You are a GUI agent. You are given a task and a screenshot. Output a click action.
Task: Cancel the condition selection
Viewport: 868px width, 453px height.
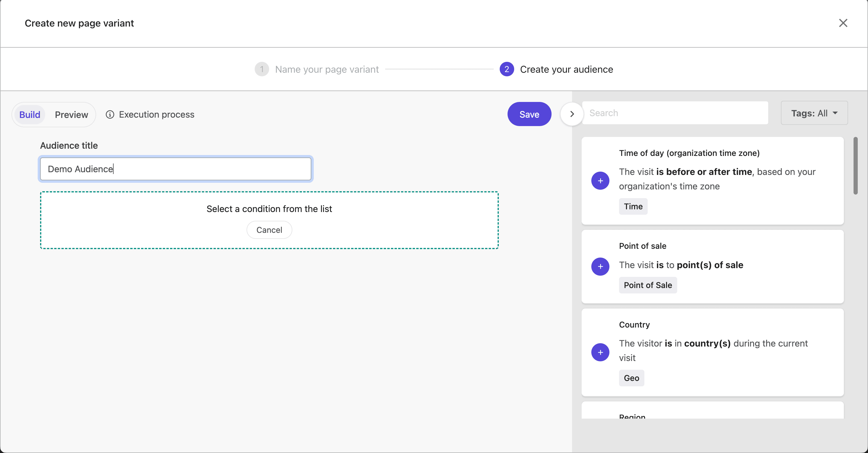click(269, 230)
